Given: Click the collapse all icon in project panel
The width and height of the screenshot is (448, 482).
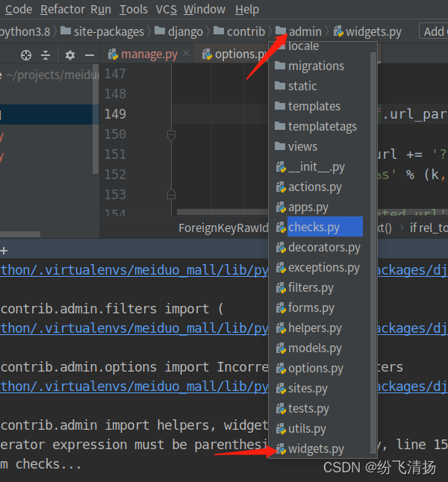Looking at the screenshot, I should click(x=46, y=55).
